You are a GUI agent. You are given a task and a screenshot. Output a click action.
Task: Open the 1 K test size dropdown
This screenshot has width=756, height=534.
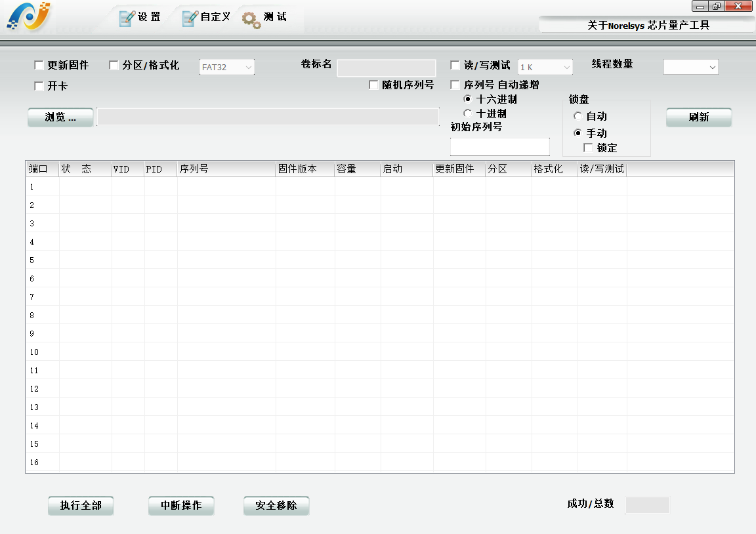pos(545,67)
